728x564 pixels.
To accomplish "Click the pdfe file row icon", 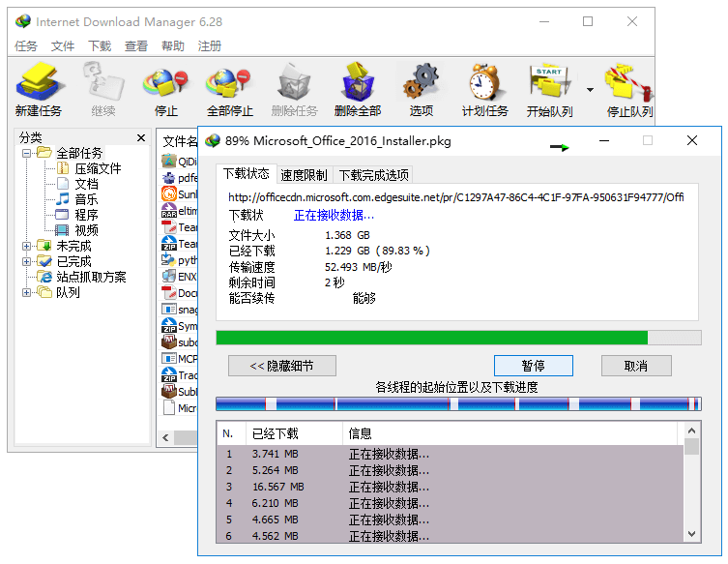I will [168, 178].
